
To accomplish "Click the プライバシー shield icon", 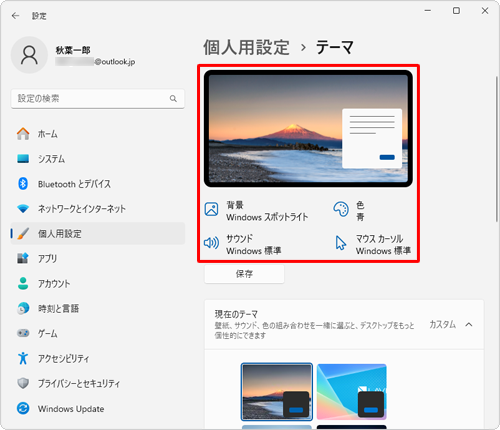I will point(23,383).
